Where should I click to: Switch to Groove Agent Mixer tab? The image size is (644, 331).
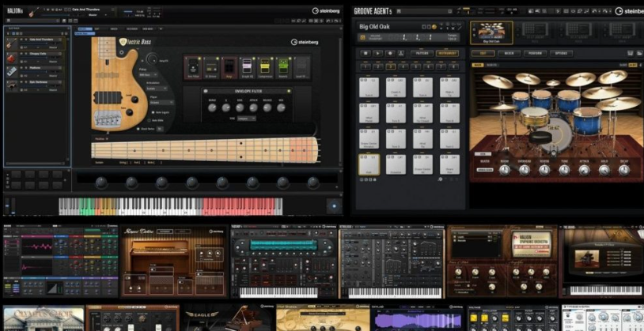(509, 53)
